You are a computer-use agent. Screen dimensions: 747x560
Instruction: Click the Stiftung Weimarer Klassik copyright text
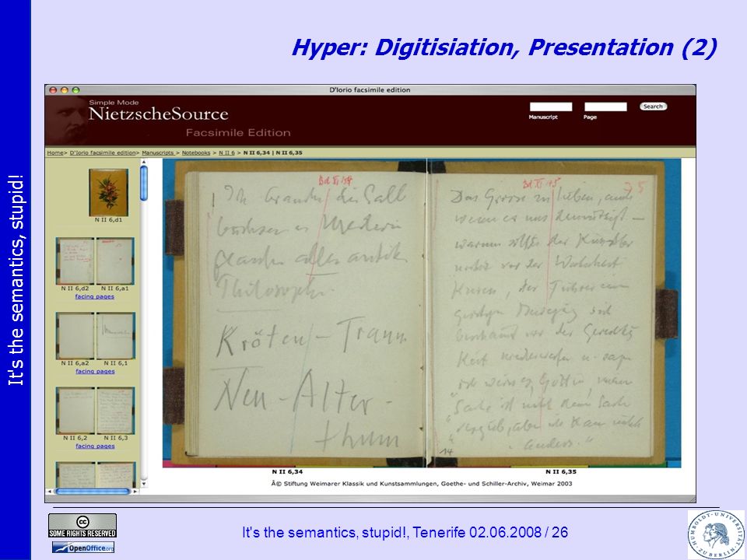point(422,484)
